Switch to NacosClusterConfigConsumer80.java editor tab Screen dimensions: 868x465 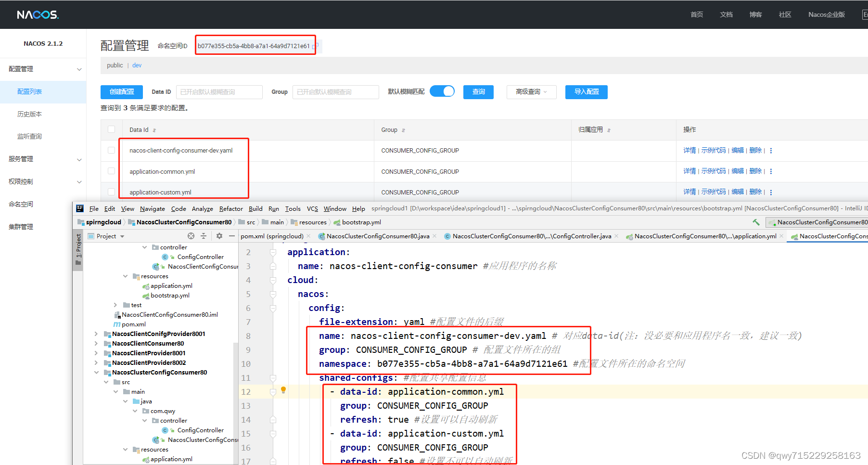(378, 236)
